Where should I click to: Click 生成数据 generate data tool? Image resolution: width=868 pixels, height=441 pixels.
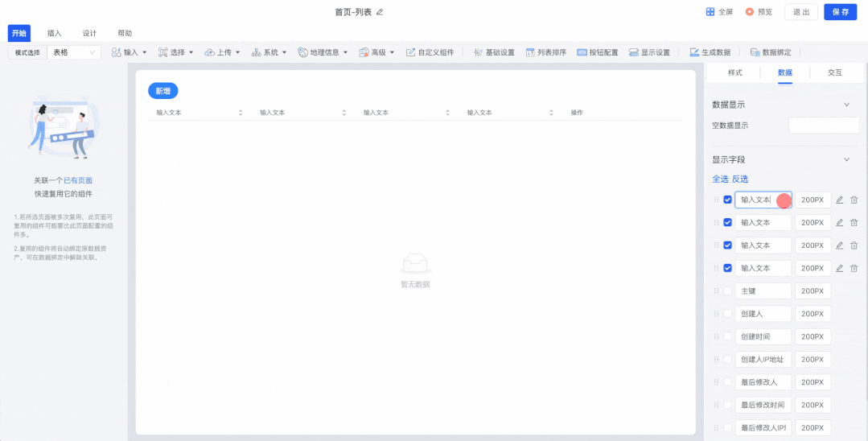tap(710, 52)
